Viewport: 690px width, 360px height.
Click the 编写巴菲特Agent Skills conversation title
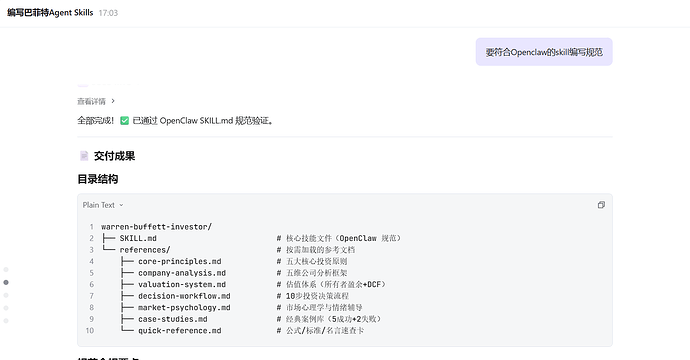point(50,13)
